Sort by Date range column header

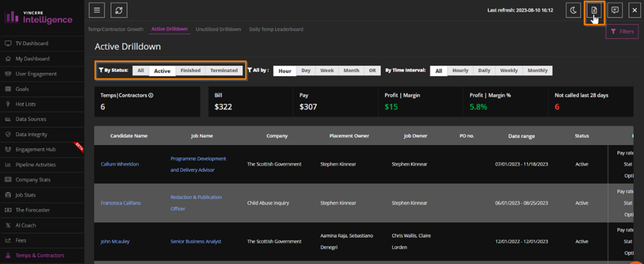point(521,136)
